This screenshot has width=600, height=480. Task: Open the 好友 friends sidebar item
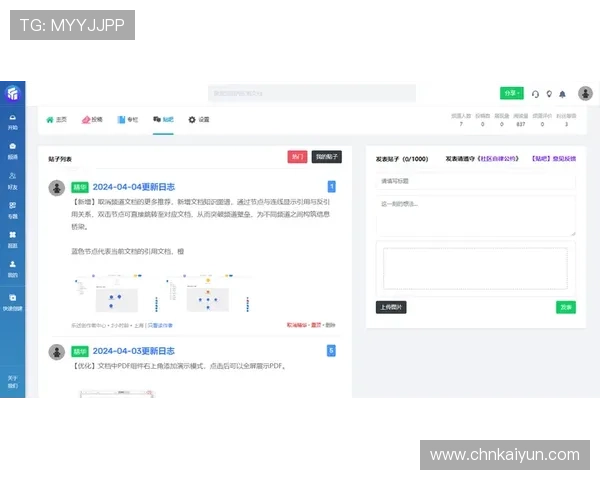click(x=13, y=181)
